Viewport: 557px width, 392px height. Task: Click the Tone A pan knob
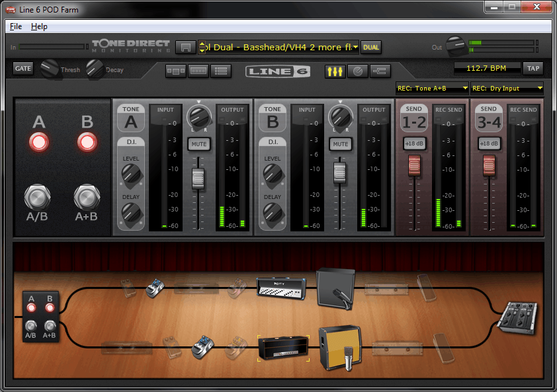click(199, 117)
